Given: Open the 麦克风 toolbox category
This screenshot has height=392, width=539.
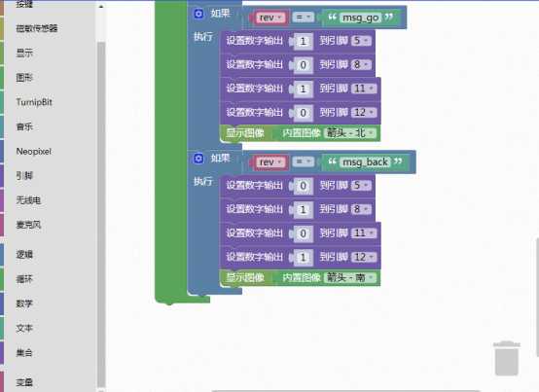Looking at the screenshot, I should pyautogui.click(x=28, y=225).
